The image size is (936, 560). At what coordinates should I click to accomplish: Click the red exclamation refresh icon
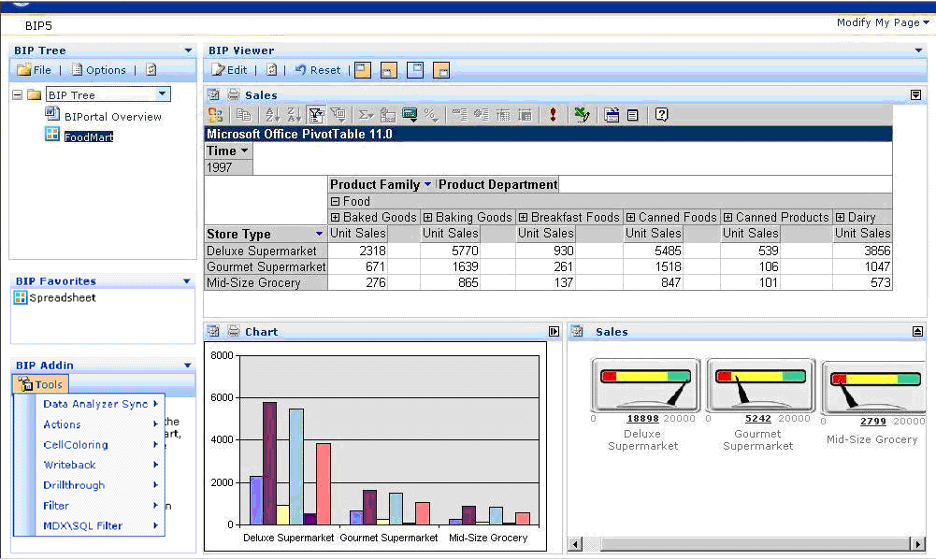554,115
